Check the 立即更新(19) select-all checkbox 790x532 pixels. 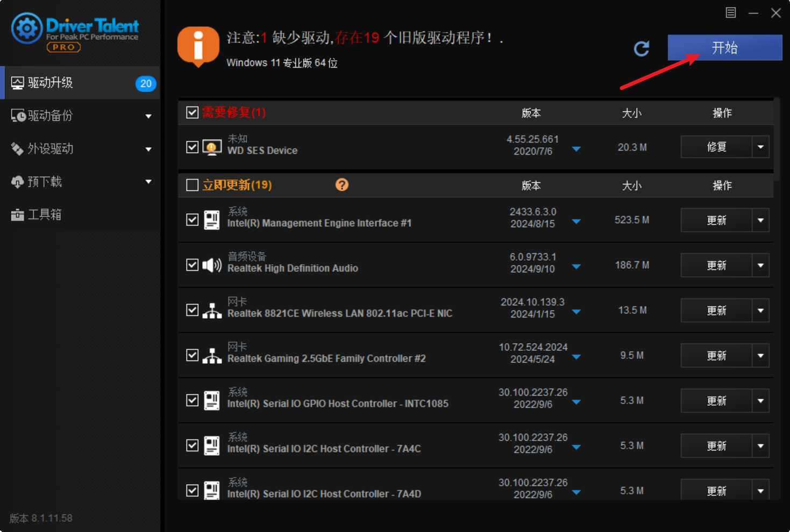pos(192,185)
